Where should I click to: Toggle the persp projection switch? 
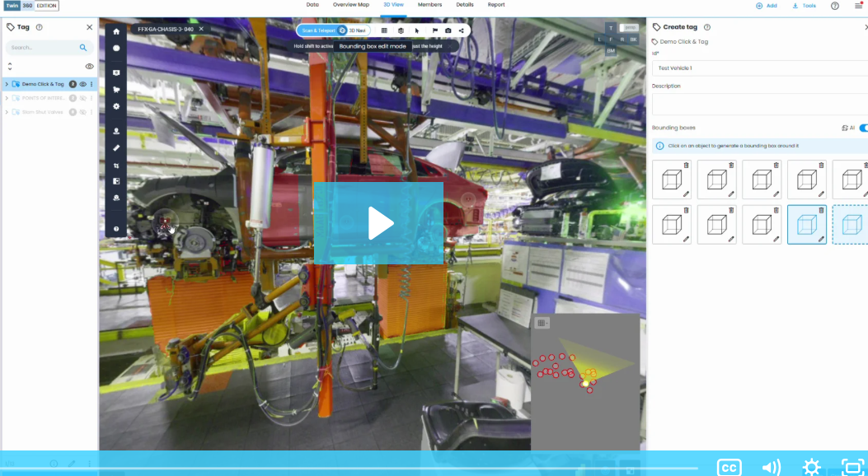tap(629, 28)
